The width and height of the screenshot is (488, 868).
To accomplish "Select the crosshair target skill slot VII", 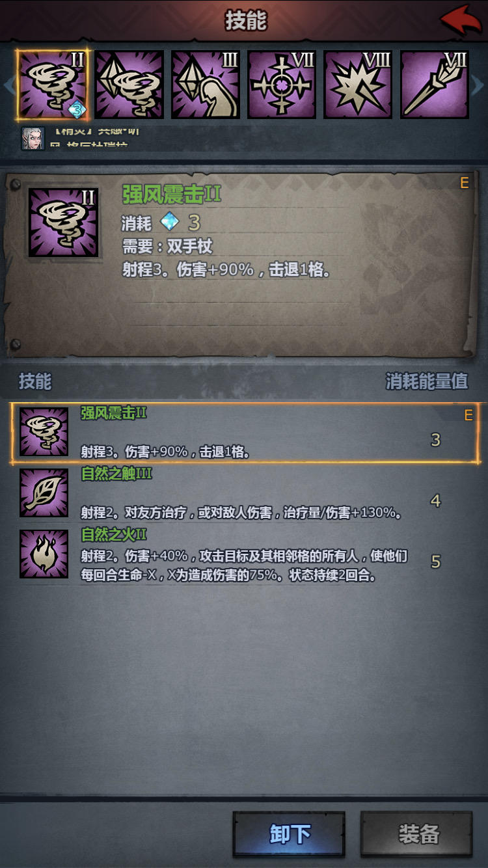I will click(x=282, y=85).
